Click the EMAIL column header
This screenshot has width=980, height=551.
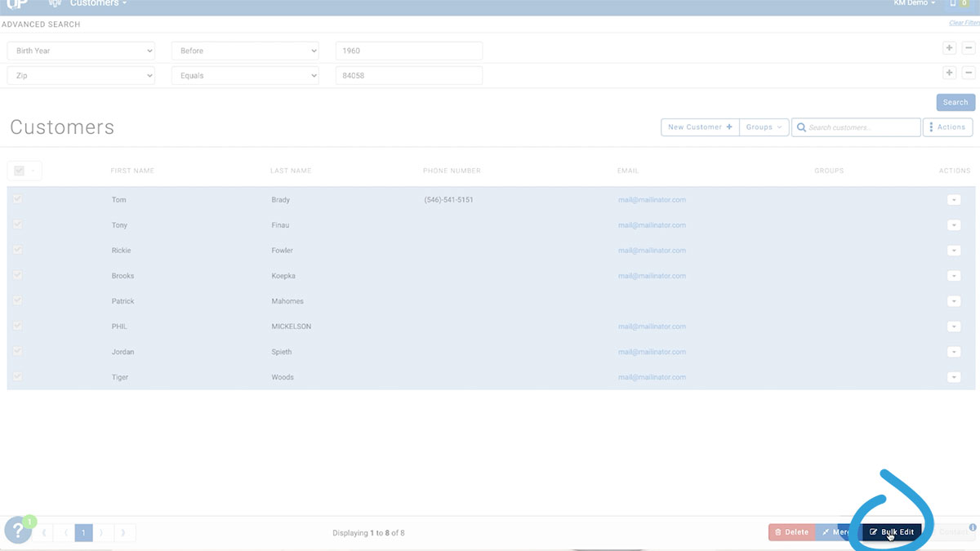628,171
